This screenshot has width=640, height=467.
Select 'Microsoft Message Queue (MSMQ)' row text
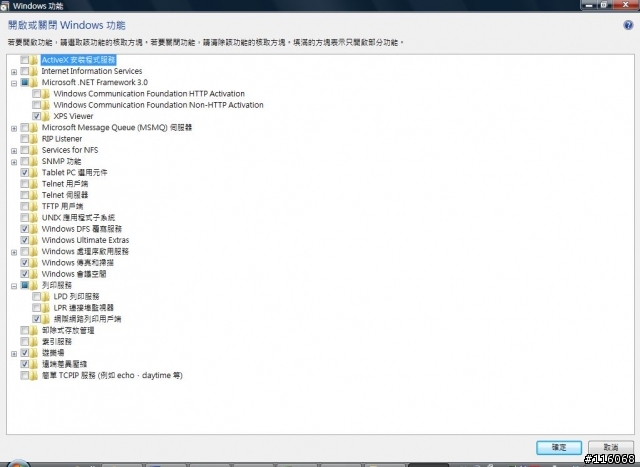(117, 127)
